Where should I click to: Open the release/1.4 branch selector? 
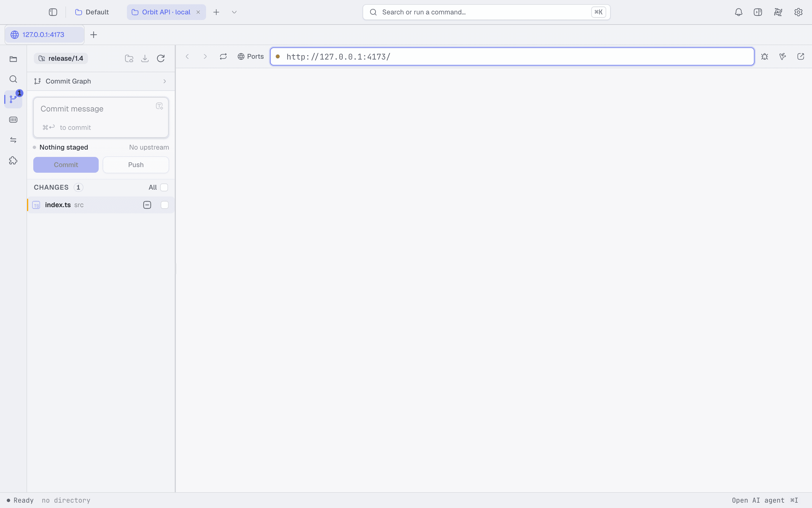pyautogui.click(x=61, y=58)
